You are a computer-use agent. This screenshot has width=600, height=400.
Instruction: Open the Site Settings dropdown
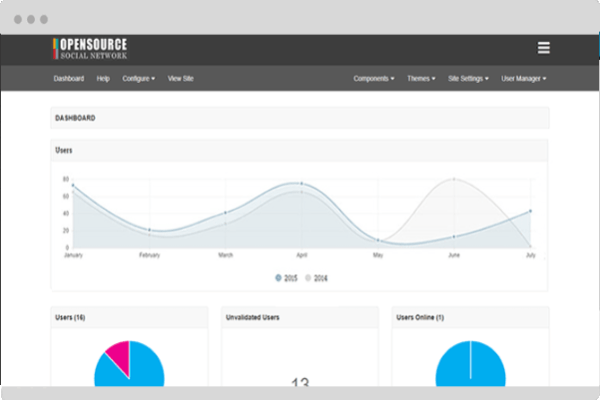tap(468, 78)
